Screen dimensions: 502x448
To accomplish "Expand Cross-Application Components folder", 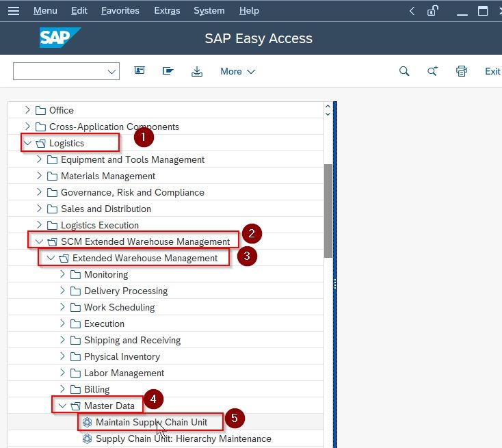I will click(27, 127).
